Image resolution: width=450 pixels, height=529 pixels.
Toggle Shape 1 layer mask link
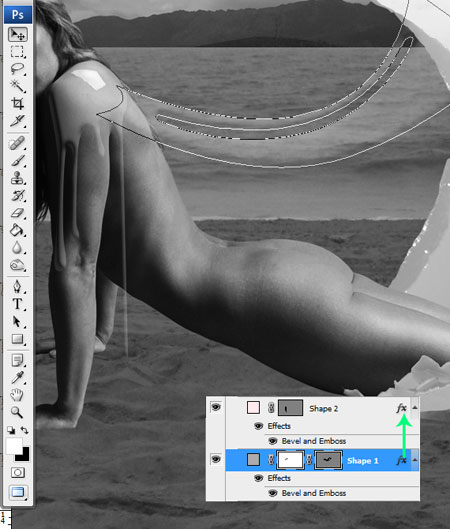coord(271,460)
